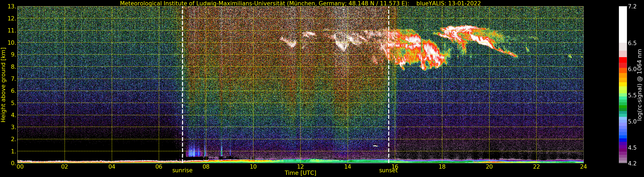The width and height of the screenshot is (644, 177).
Task: Click the 'sunset' label below the axis
Action: (388, 171)
